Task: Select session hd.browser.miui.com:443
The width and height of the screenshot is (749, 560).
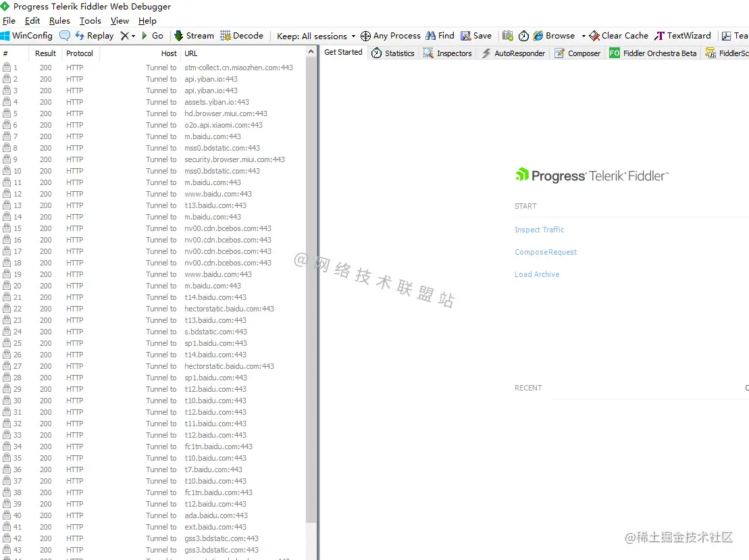Action: (x=153, y=113)
